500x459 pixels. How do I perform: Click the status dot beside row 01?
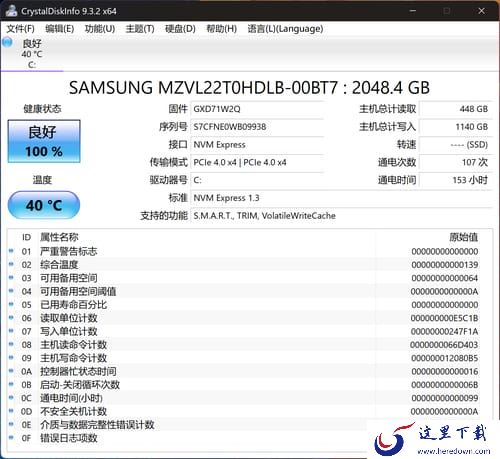click(x=11, y=251)
